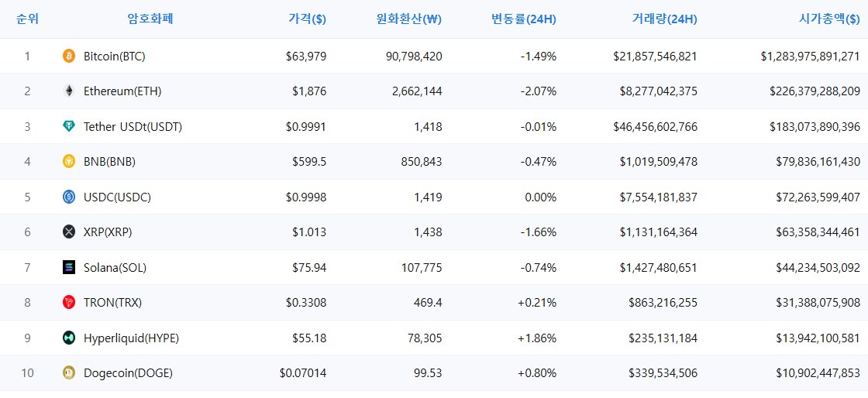
Task: Select USDC change rate 0.00%
Action: pos(540,197)
